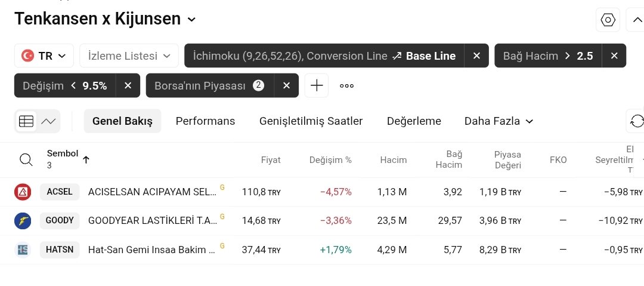Click the refresh icon beside Daha Fazla
Screen dimensions: 644x286
636,121
